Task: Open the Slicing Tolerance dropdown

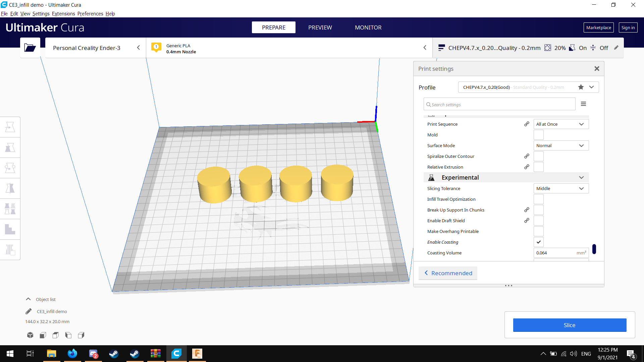Action: click(561, 188)
